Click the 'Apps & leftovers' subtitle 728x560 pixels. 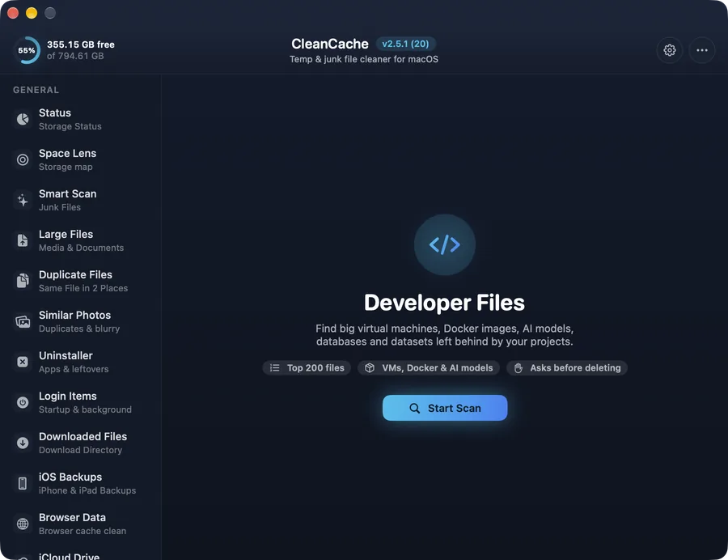coord(74,369)
